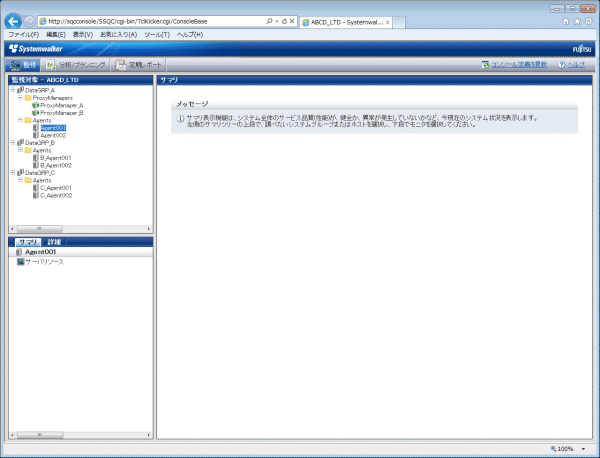Click the info icon in message box

pyautogui.click(x=180, y=119)
